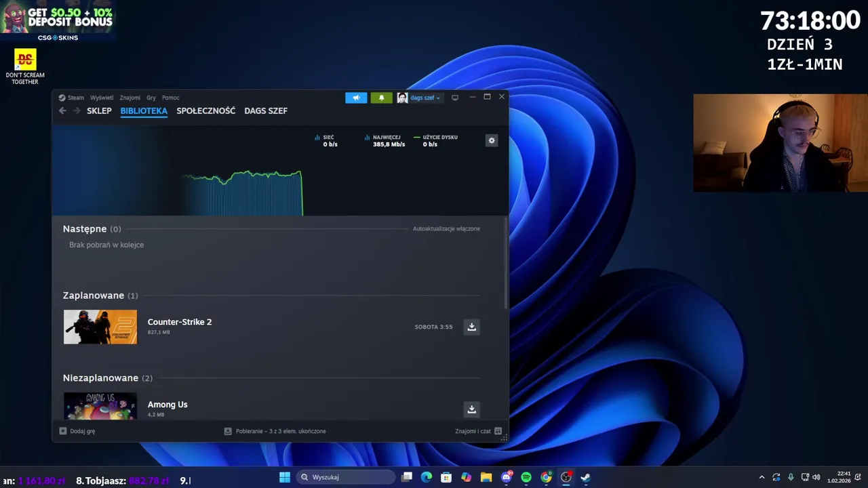Open Copilot from the taskbar

coord(466,477)
